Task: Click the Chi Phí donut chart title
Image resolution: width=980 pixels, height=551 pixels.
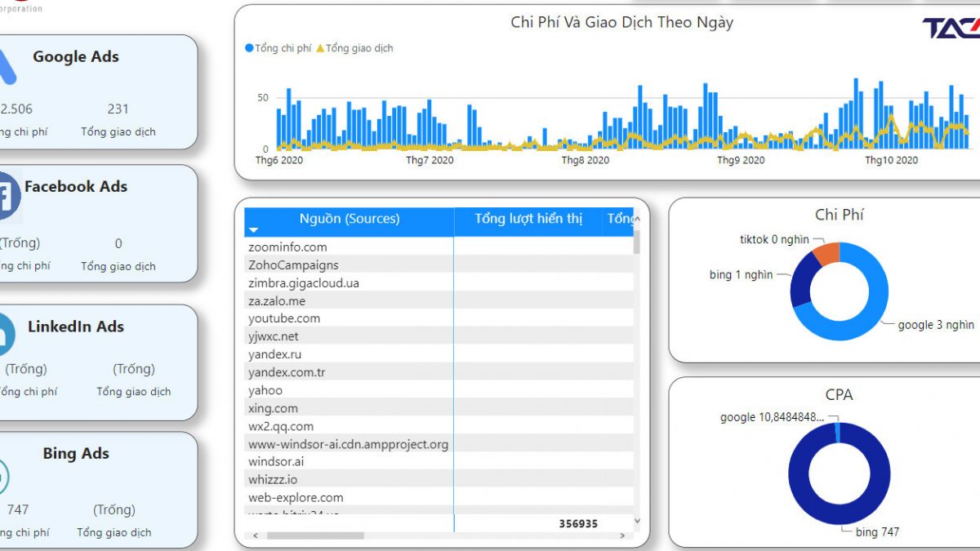Action: (839, 215)
